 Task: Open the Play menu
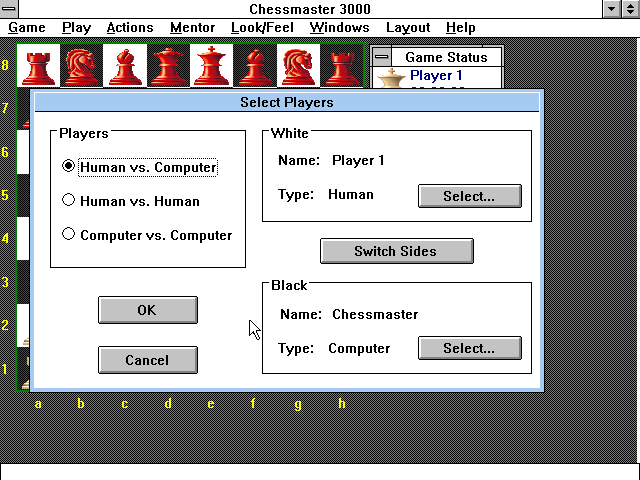[x=76, y=28]
